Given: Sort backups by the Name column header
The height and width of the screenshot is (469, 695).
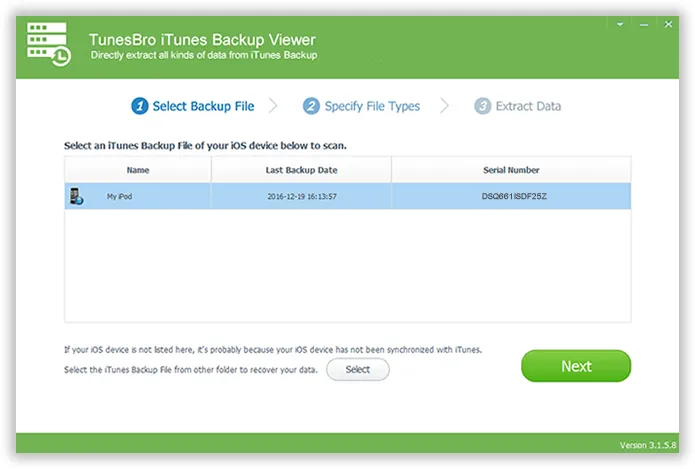Looking at the screenshot, I should click(138, 170).
